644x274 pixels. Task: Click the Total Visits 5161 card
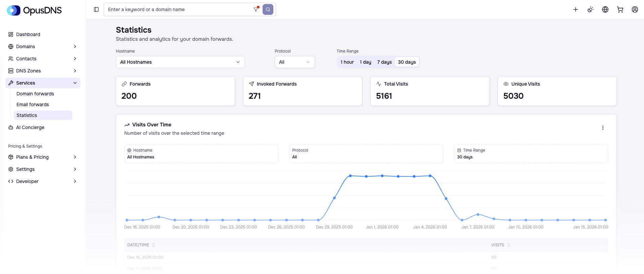coord(430,91)
